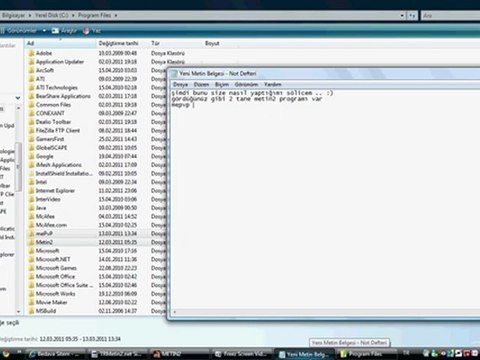Click the Ara search field
480x360 pixels.
pyautogui.click(x=451, y=15)
